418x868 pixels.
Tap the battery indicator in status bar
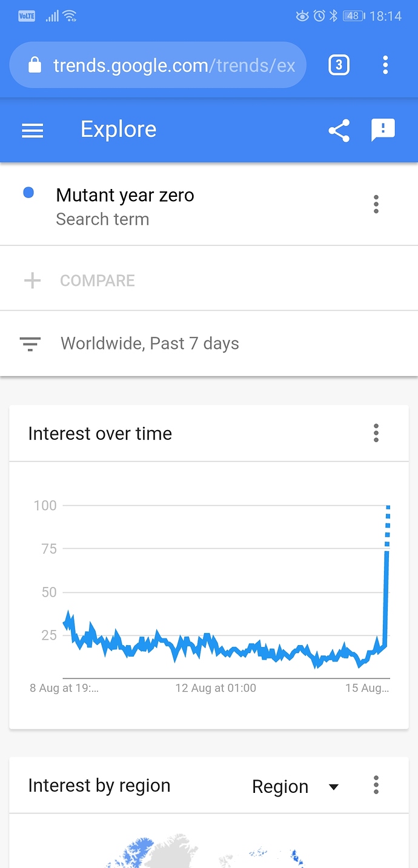pyautogui.click(x=354, y=16)
